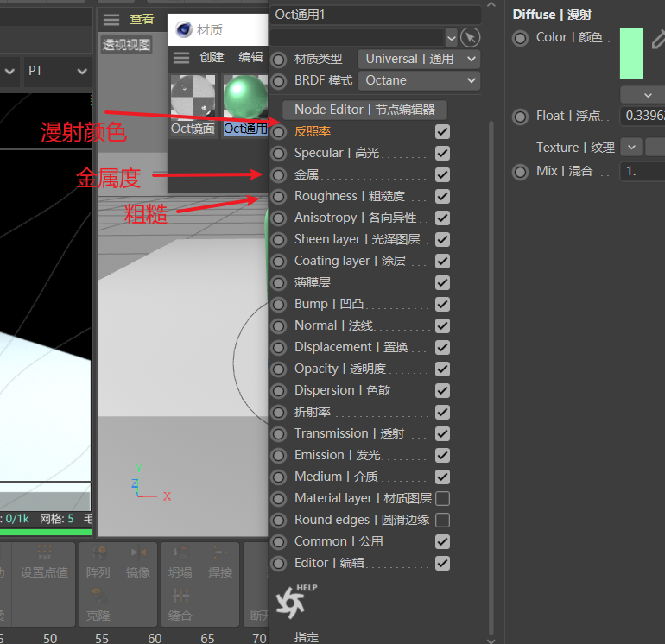
Task: Toggle the Specular 高光 checkbox
Action: click(442, 154)
